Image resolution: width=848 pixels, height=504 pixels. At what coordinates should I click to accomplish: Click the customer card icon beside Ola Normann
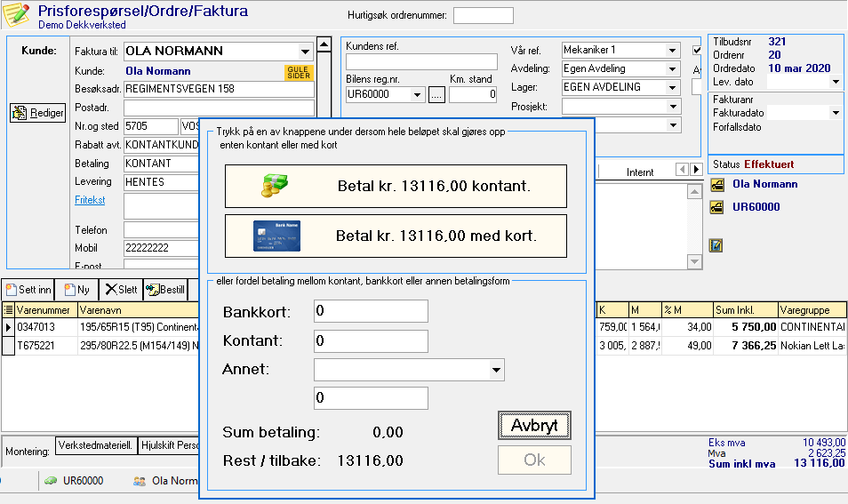(717, 185)
